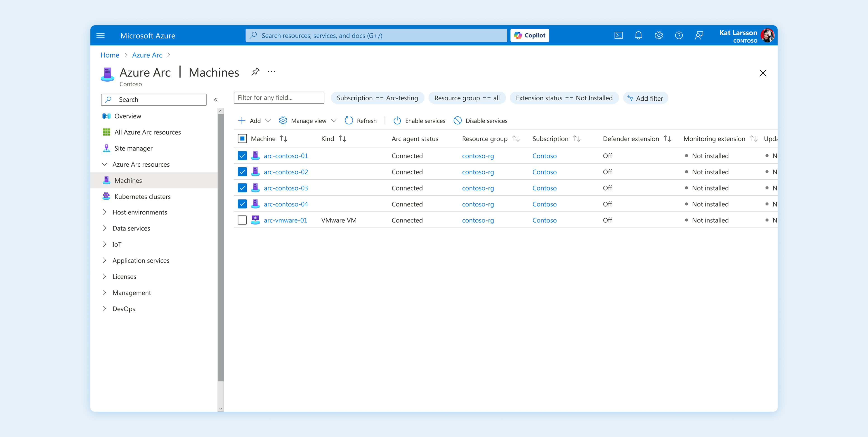Sort machines by Arc agent status
This screenshot has width=868, height=437.
415,139
